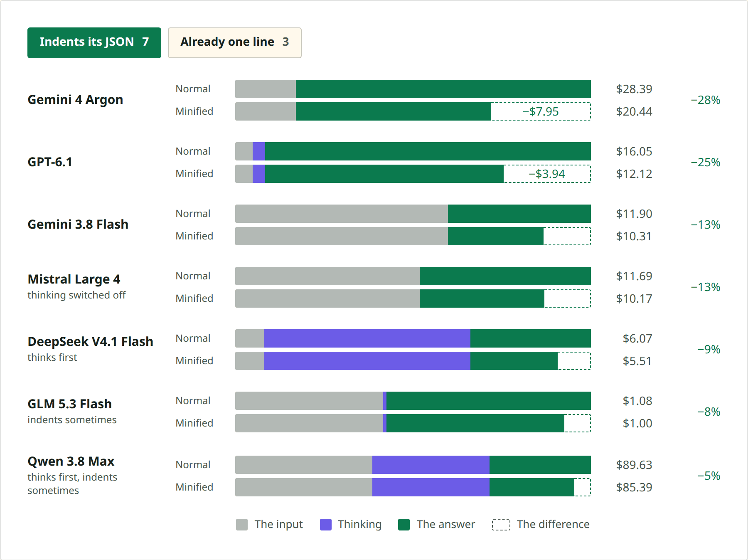Click the purple 'Thinking' legend swatch

pos(326,525)
